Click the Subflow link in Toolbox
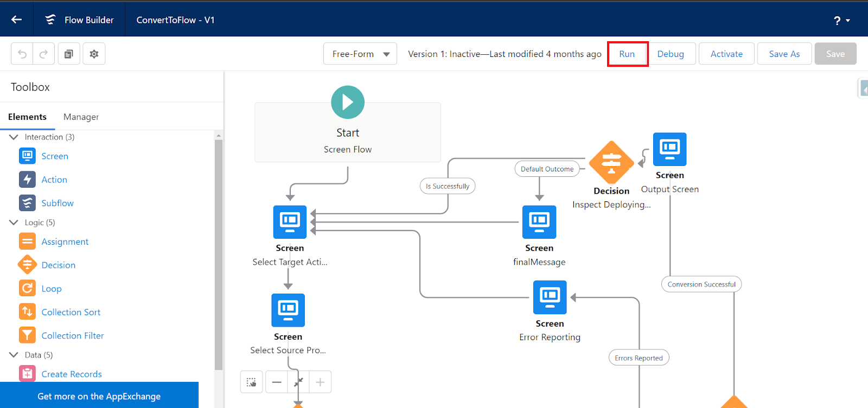The height and width of the screenshot is (408, 868). (58, 203)
